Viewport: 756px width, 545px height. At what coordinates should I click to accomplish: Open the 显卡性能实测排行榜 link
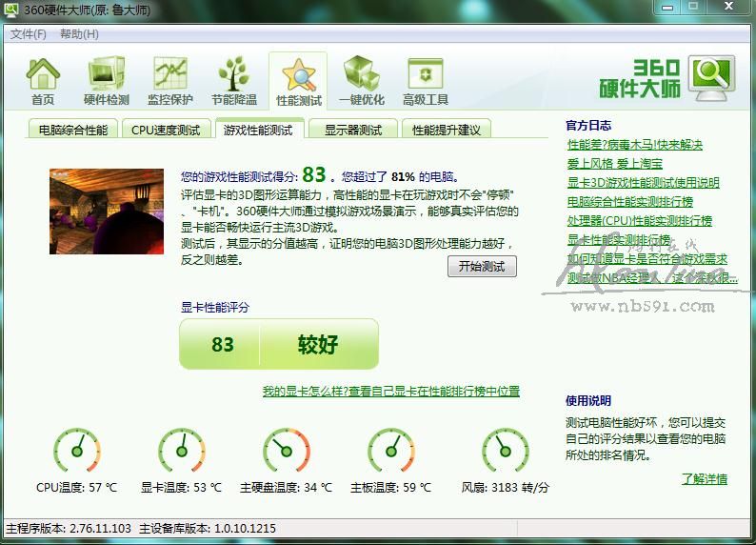click(619, 239)
